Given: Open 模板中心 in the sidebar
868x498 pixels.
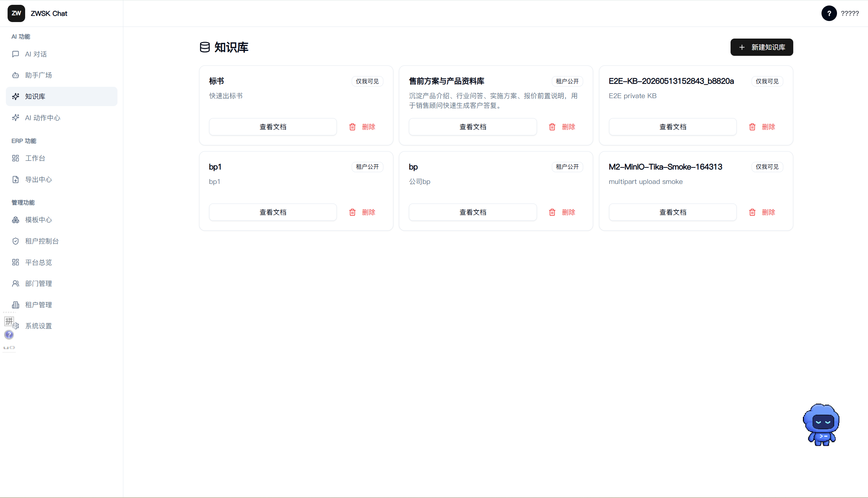Looking at the screenshot, I should [x=62, y=220].
